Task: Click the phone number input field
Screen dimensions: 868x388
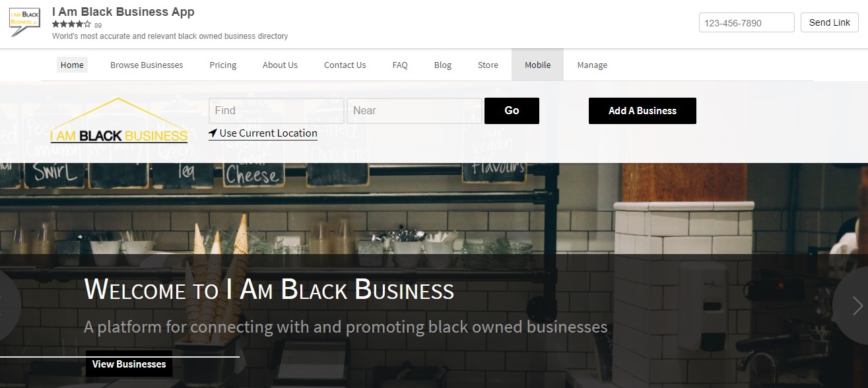Action: (747, 22)
